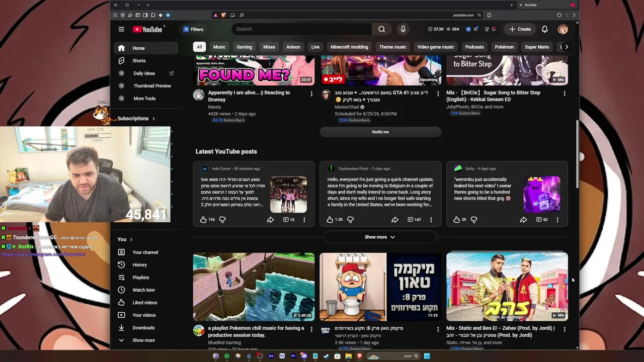644x362 pixels.
Task: Open comments on the Inde Game post
Action: tap(289, 220)
